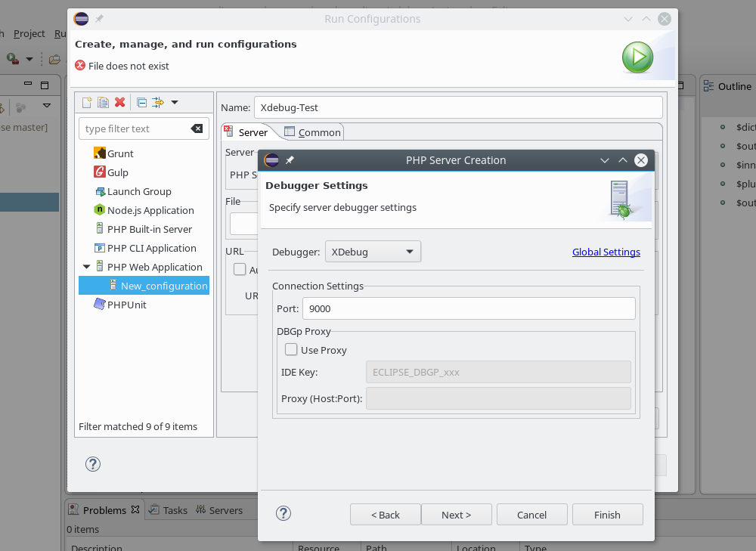This screenshot has height=551, width=756.
Task: Click the Cancel button
Action: [531, 515]
